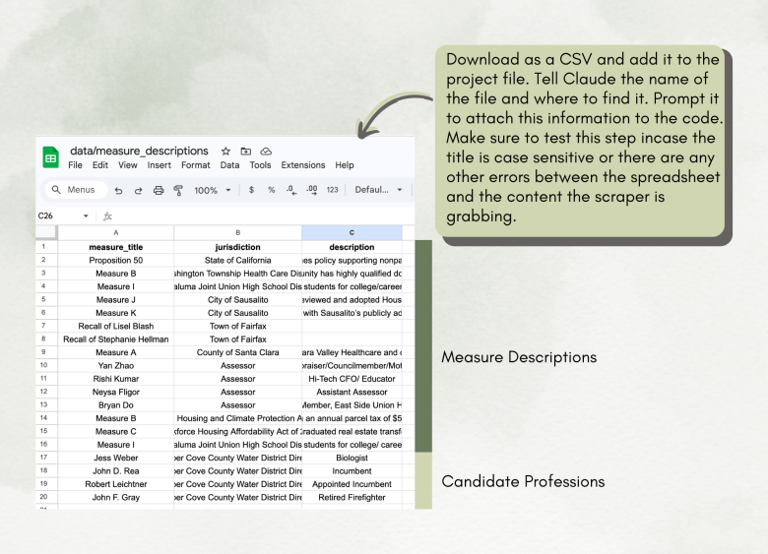The image size is (768, 554).
Task: Select column B header
Action: click(238, 233)
